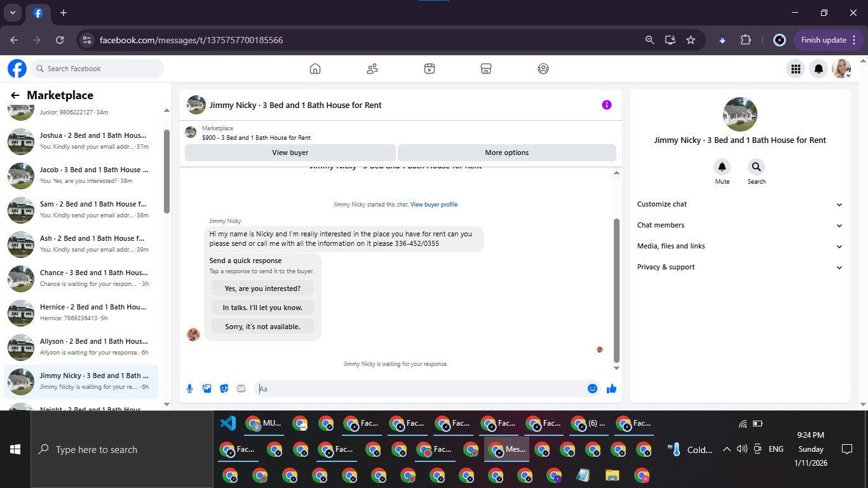Click the Facebook logo
Screen dimensions: 868x488
click(17, 69)
